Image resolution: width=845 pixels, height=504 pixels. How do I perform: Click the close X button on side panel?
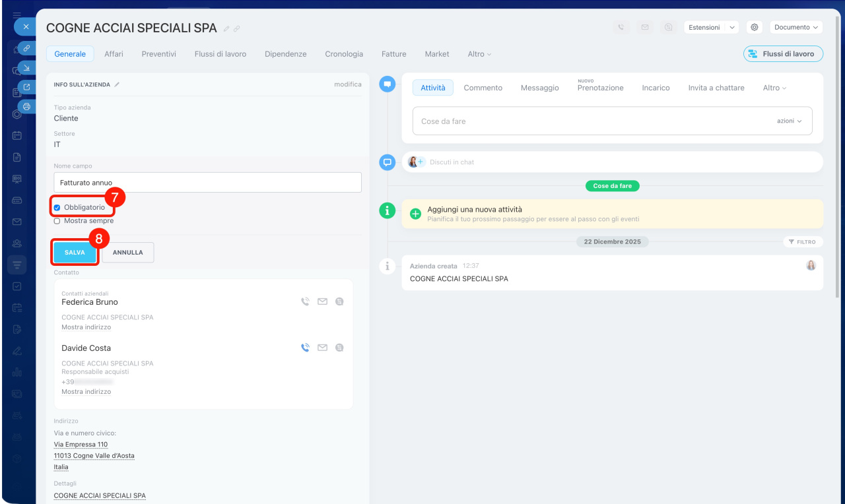coord(26,27)
